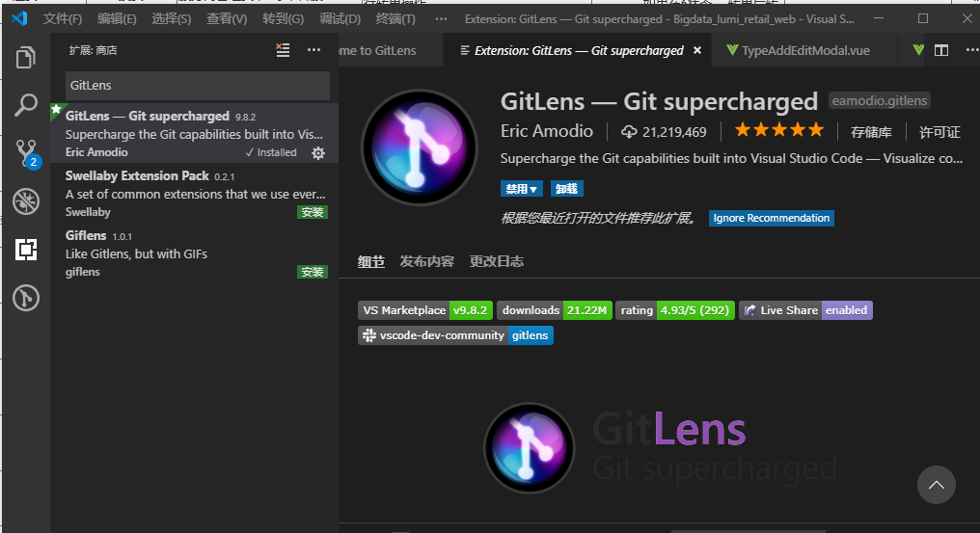Open manage gear for GitLens extension

click(x=318, y=153)
